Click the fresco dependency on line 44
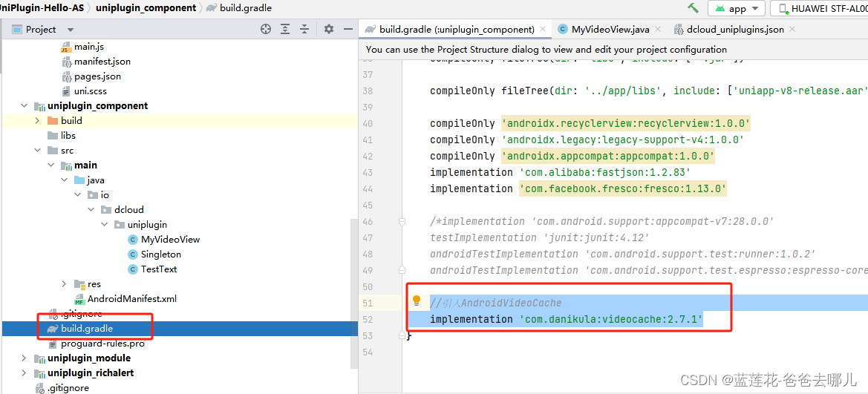 pos(623,188)
